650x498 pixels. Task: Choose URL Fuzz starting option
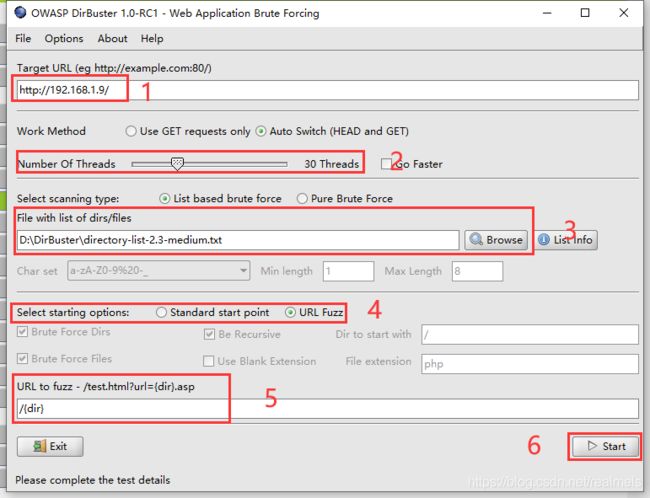(x=290, y=312)
